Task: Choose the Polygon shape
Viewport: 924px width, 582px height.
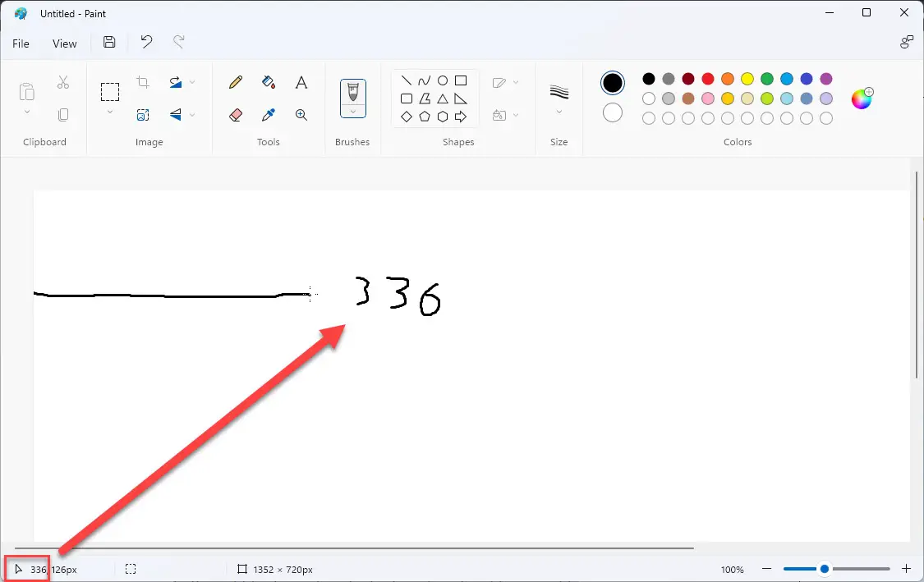Action: [x=425, y=99]
